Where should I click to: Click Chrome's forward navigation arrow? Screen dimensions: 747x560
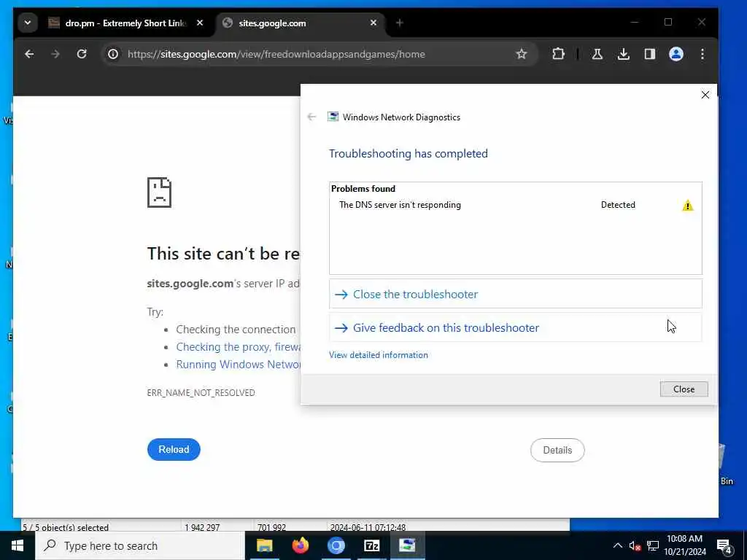55,54
